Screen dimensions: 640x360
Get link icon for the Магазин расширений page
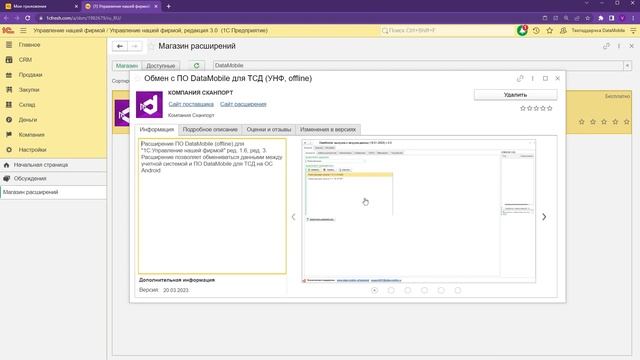pyautogui.click(x=606, y=46)
